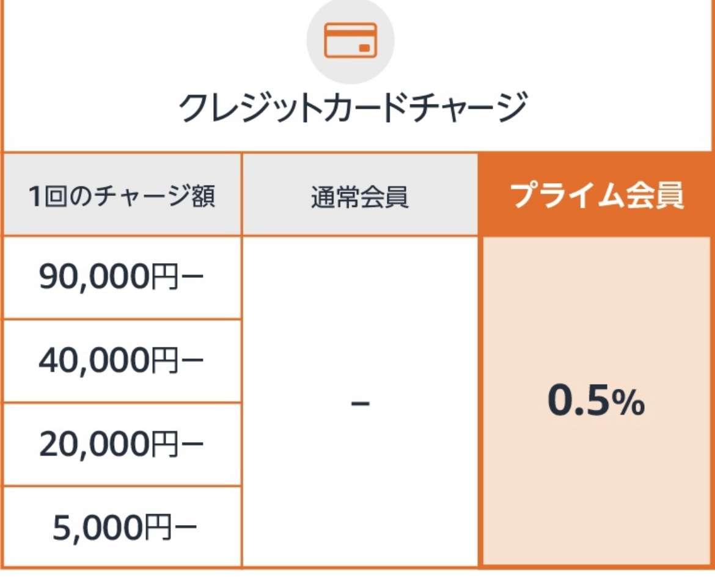Screen dimensions: 715x588
Task: Choose the 40,000円ー charge amount row
Action: (122, 361)
